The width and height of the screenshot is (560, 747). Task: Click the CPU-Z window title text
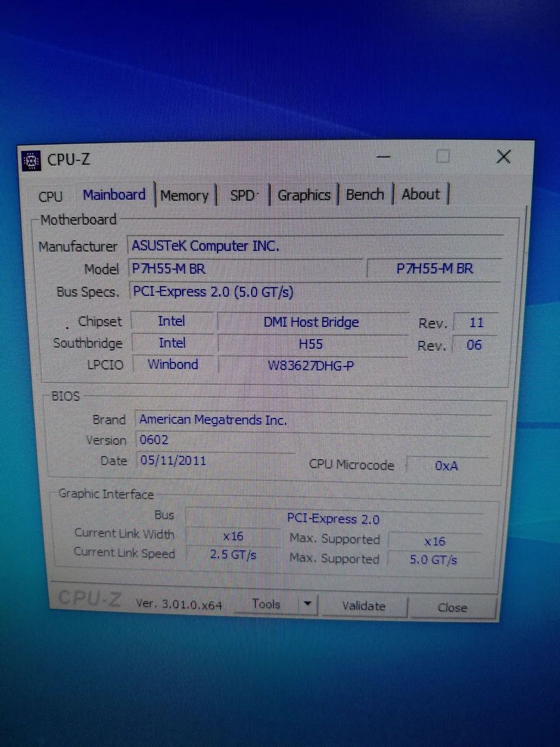point(68,159)
